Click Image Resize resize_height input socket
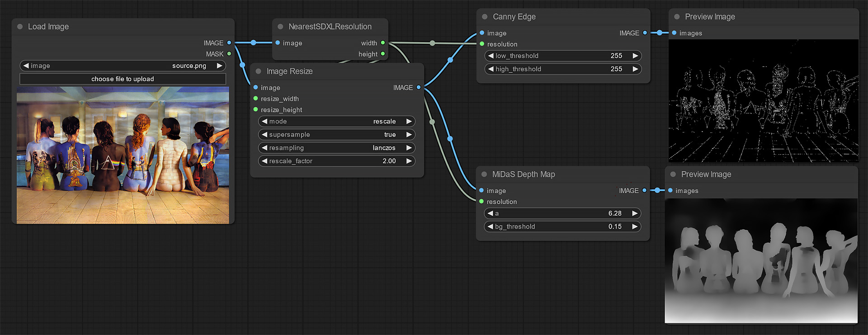The width and height of the screenshot is (868, 335). click(x=256, y=109)
